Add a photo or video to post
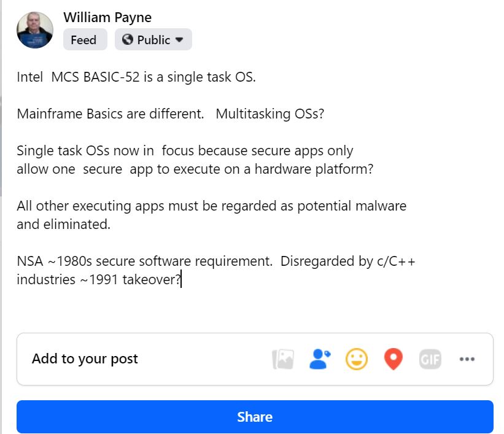504x434 pixels. pyautogui.click(x=283, y=359)
